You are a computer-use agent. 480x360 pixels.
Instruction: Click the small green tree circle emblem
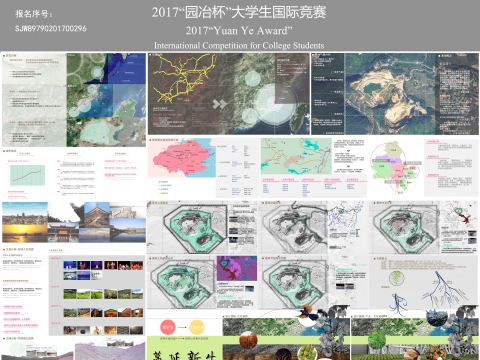click(396, 277)
